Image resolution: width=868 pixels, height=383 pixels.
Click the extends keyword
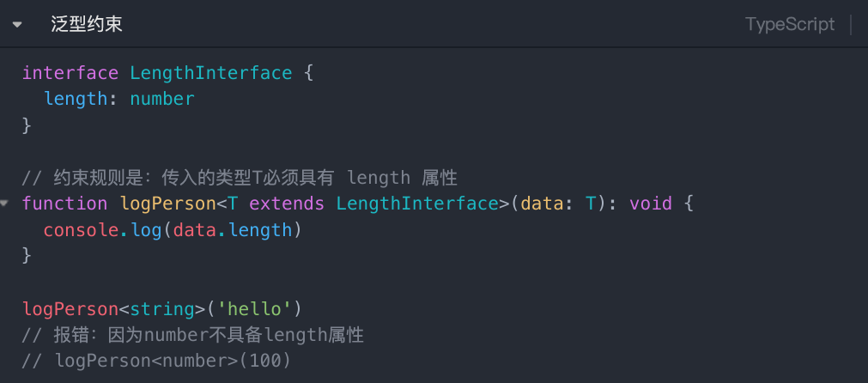286,204
